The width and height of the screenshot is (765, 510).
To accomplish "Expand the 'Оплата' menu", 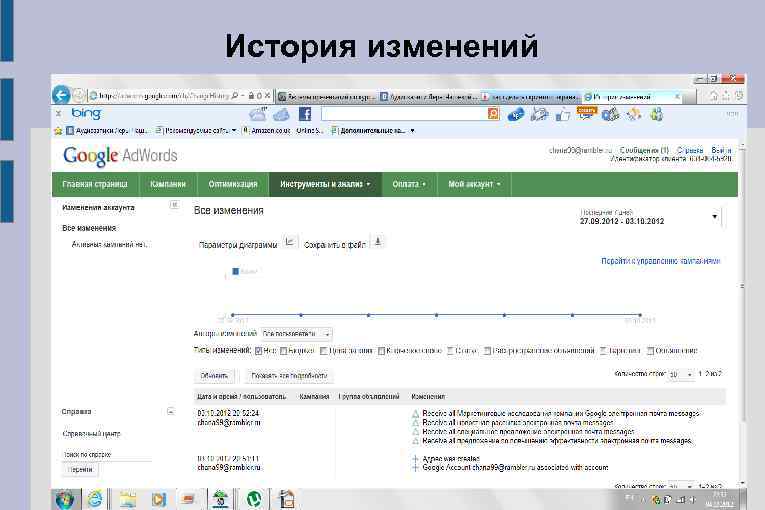I will 409,184.
